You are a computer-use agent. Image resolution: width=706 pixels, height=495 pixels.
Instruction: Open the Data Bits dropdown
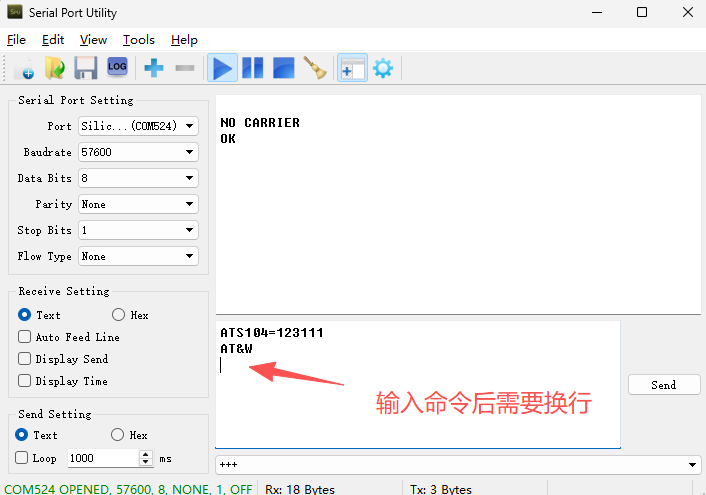pos(138,178)
